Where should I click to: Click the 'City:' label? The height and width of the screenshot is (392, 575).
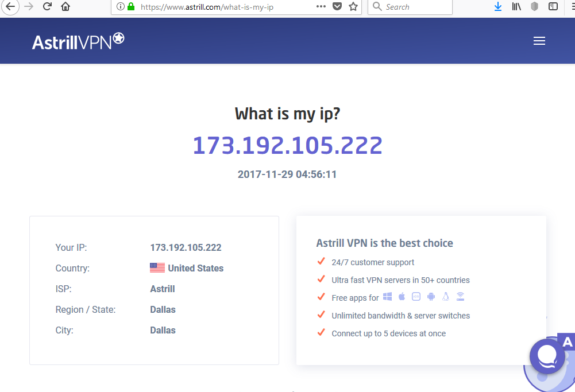pyautogui.click(x=64, y=331)
